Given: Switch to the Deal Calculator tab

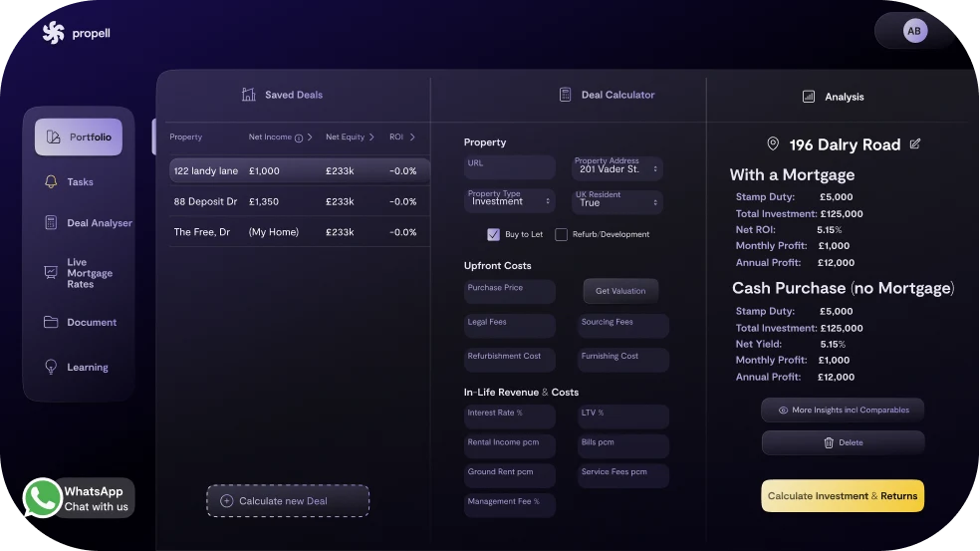Looking at the screenshot, I should 608,96.
